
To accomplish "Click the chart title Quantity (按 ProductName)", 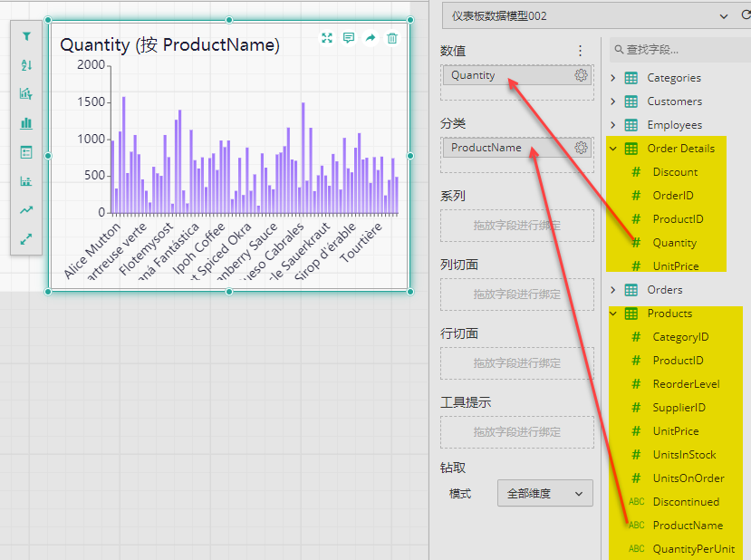I will tap(169, 45).
